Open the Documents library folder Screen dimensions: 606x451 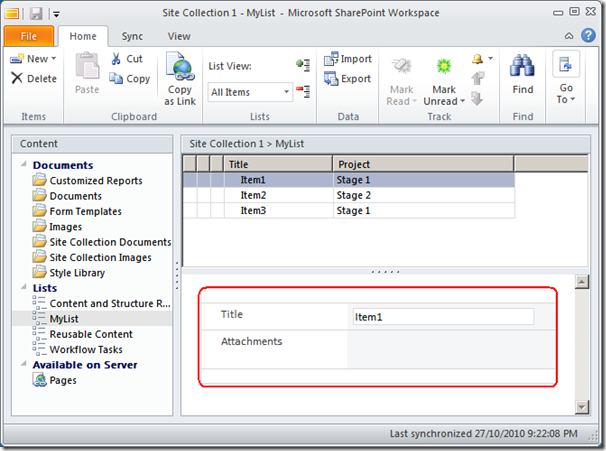point(67,196)
